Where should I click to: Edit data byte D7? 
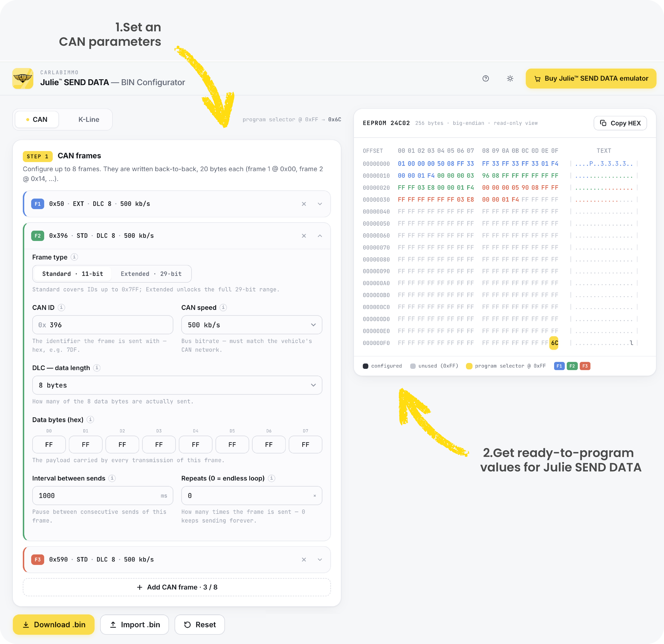click(x=306, y=445)
